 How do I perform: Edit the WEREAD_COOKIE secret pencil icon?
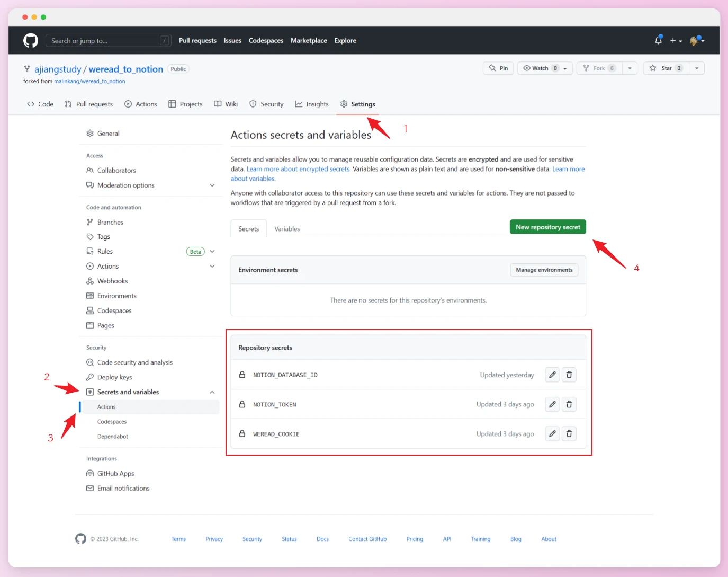[x=552, y=433]
